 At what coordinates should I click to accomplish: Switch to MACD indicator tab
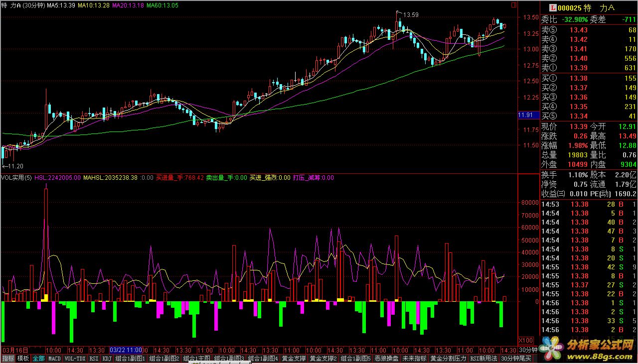click(54, 358)
